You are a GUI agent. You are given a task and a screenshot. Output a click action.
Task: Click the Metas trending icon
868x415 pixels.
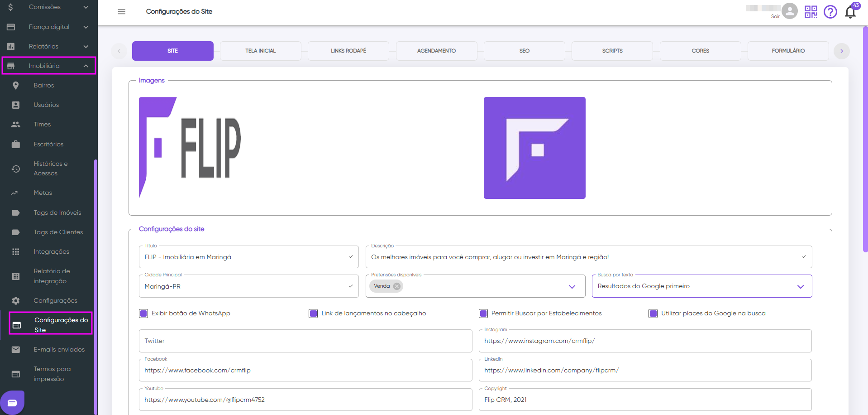tap(14, 193)
